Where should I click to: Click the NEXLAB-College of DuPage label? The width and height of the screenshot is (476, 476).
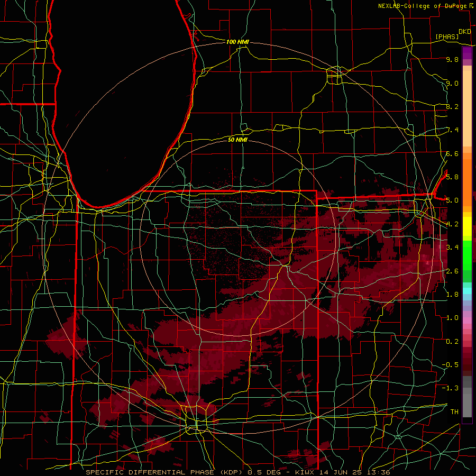click(422, 6)
